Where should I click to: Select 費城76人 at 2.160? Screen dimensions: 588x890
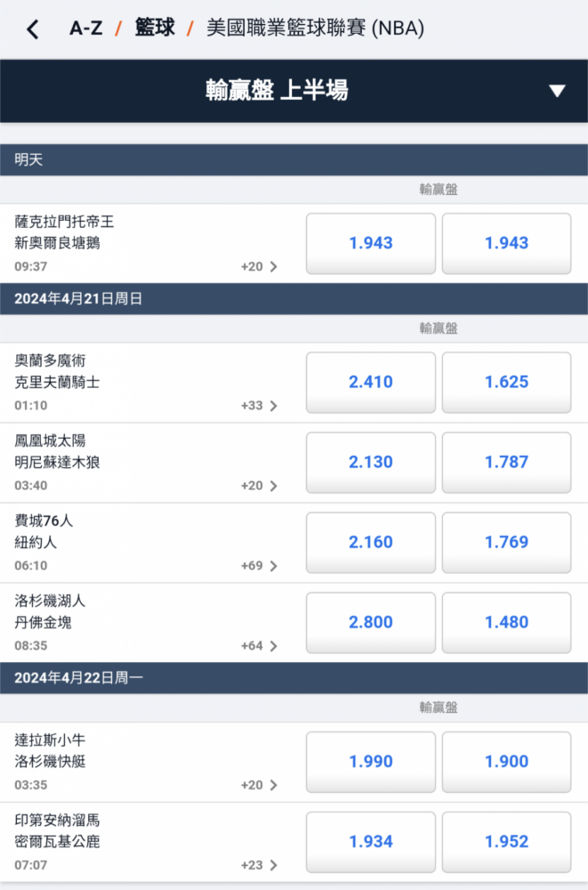[371, 542]
